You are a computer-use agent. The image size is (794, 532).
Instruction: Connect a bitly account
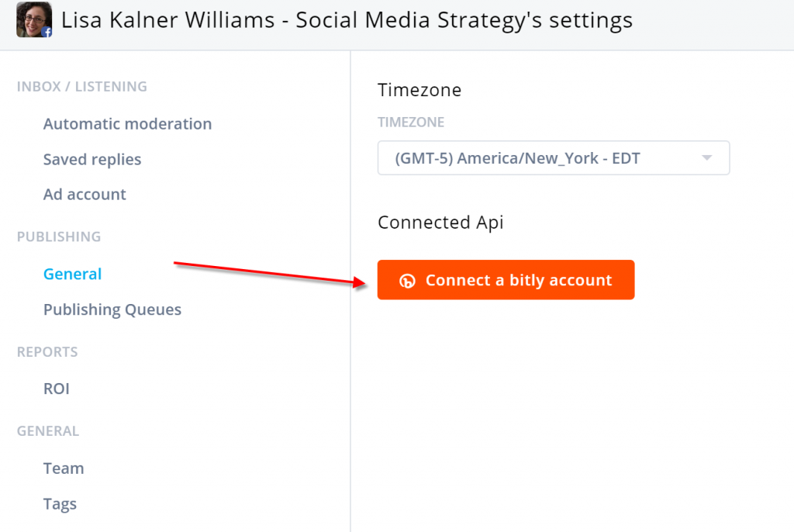click(506, 280)
